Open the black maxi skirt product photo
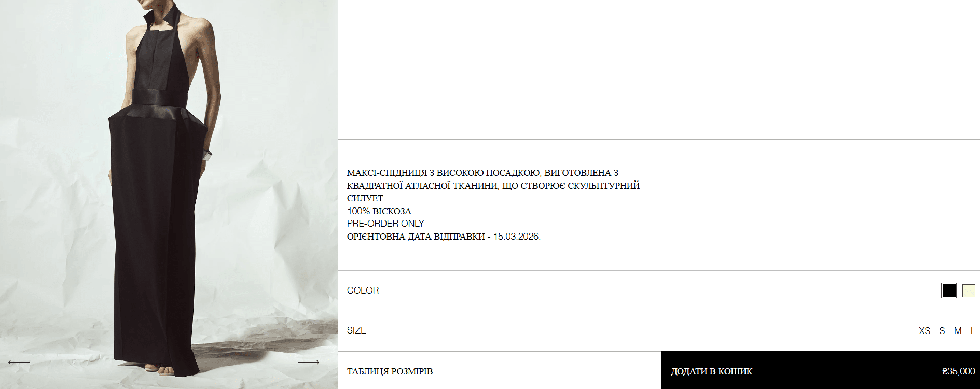 (169, 195)
